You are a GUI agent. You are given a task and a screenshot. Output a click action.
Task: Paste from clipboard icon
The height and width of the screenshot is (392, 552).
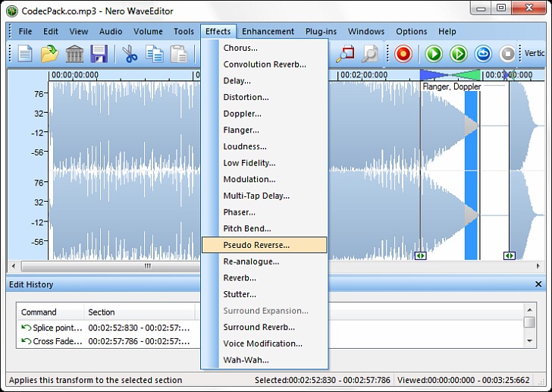click(179, 54)
